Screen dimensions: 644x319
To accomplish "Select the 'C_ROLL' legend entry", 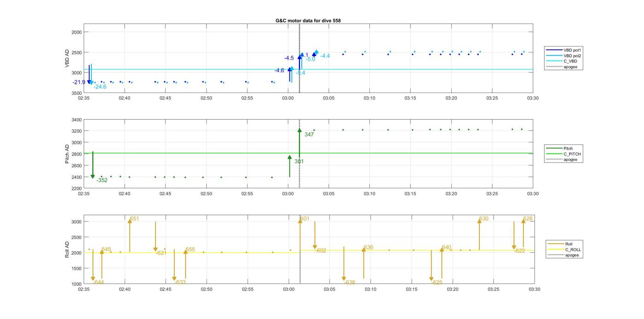I will point(564,249).
